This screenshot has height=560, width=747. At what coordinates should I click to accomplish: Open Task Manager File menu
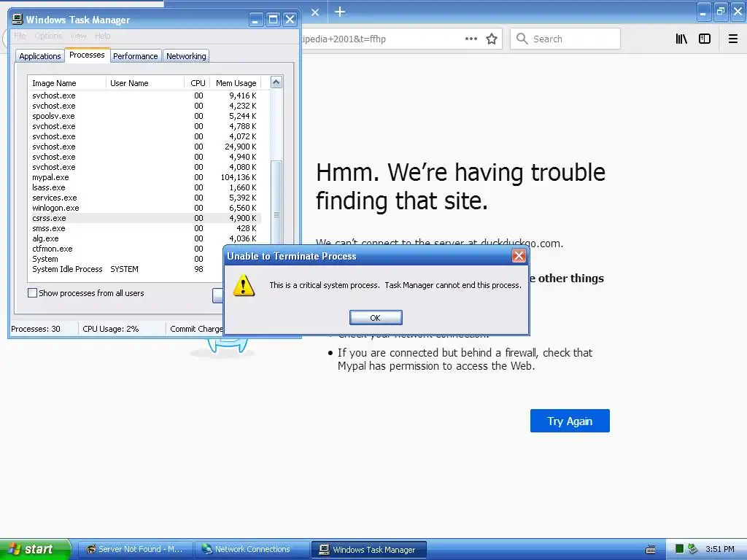click(20, 36)
